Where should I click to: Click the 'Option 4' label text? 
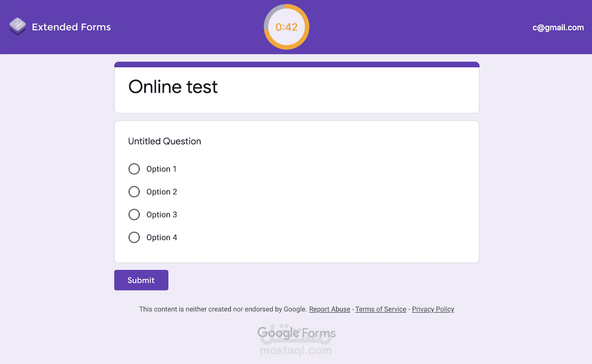162,237
